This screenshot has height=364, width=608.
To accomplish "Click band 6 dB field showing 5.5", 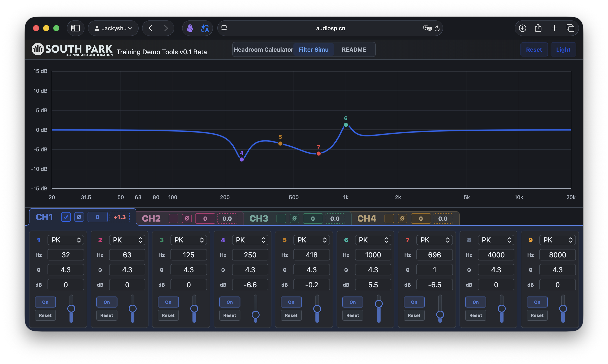I will [x=373, y=285].
